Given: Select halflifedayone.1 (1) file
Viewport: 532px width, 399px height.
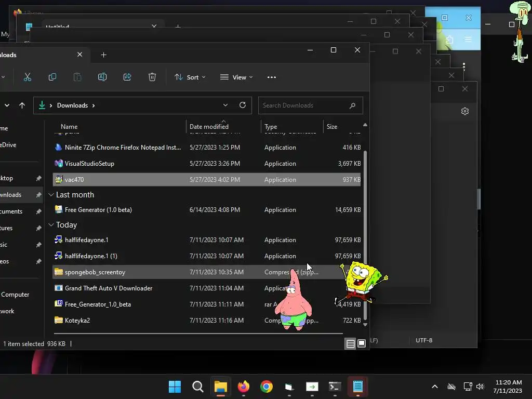Looking at the screenshot, I should tap(207, 256).
